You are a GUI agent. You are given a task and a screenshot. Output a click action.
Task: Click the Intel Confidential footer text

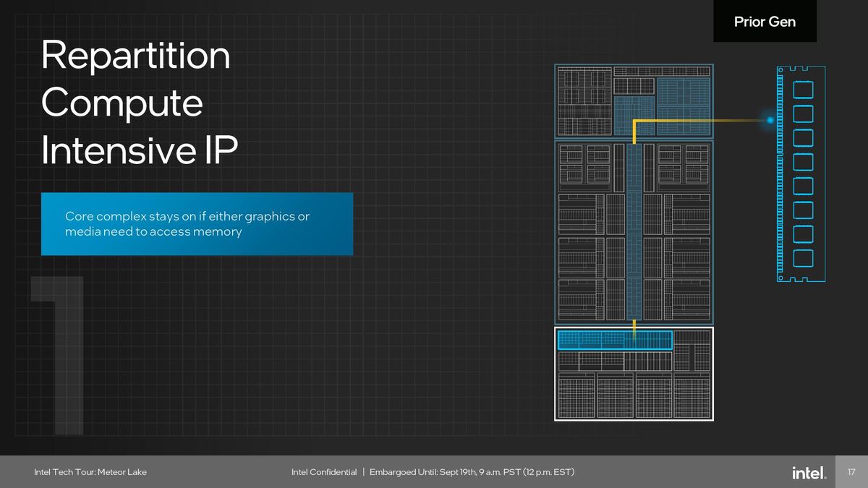pos(324,472)
